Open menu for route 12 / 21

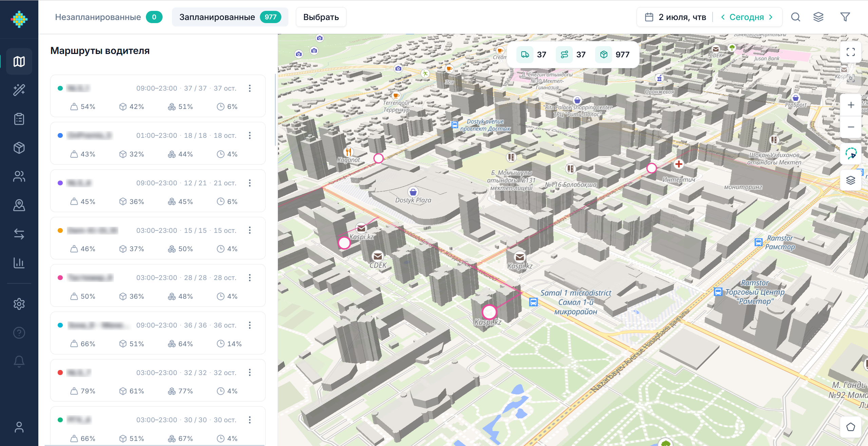tap(250, 183)
